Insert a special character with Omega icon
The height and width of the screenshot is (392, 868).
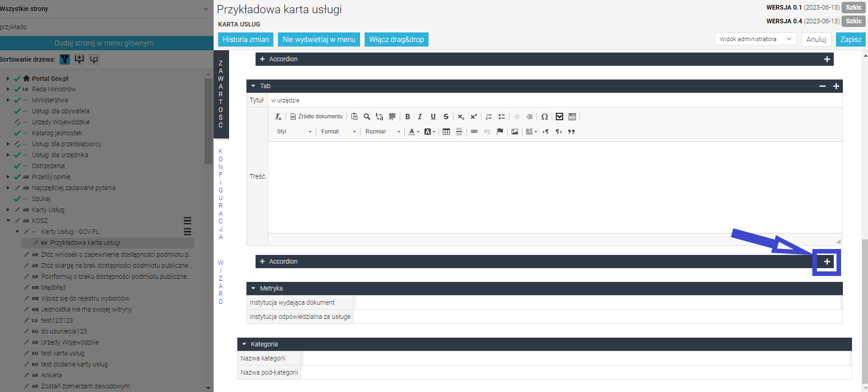click(544, 117)
